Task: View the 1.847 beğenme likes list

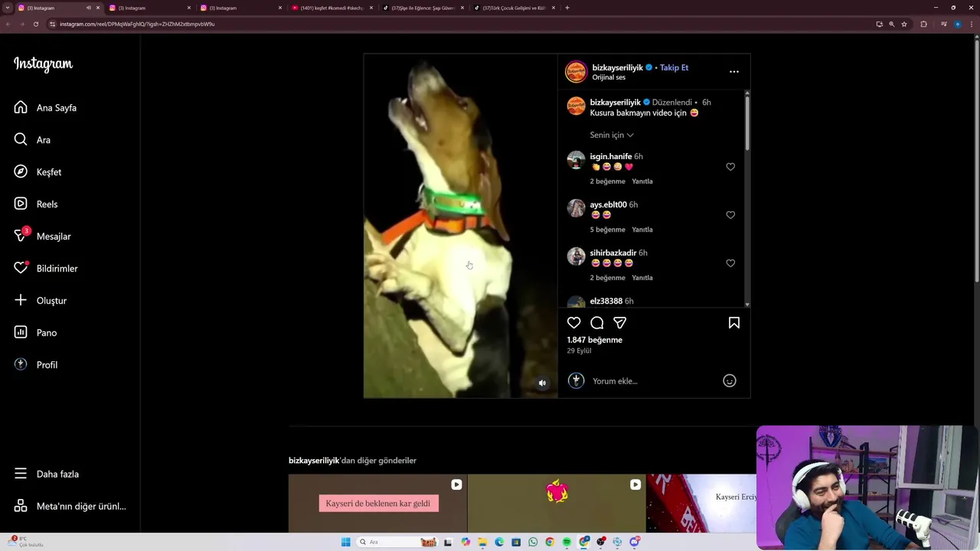Action: (x=594, y=340)
